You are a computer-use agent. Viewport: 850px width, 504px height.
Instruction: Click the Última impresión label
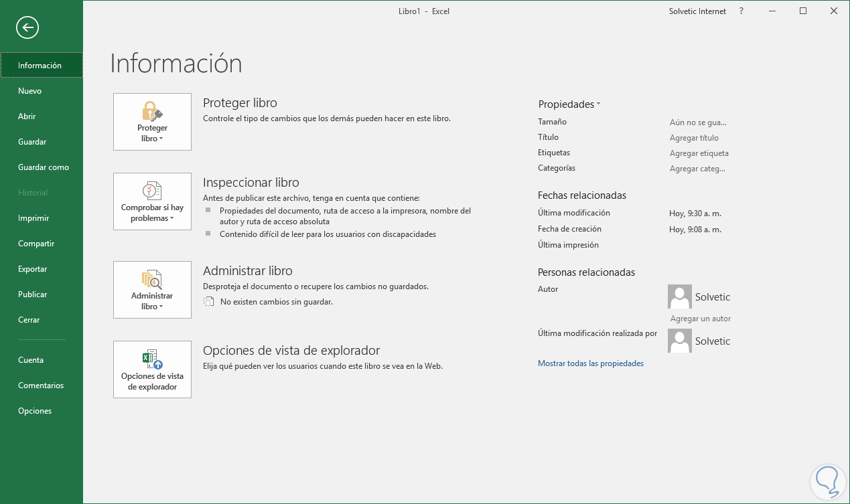click(568, 245)
